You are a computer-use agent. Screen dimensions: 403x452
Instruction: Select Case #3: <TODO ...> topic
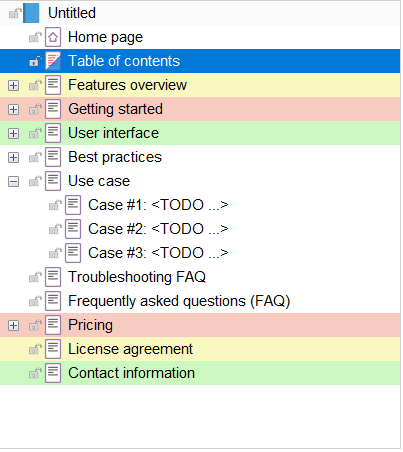pos(158,253)
